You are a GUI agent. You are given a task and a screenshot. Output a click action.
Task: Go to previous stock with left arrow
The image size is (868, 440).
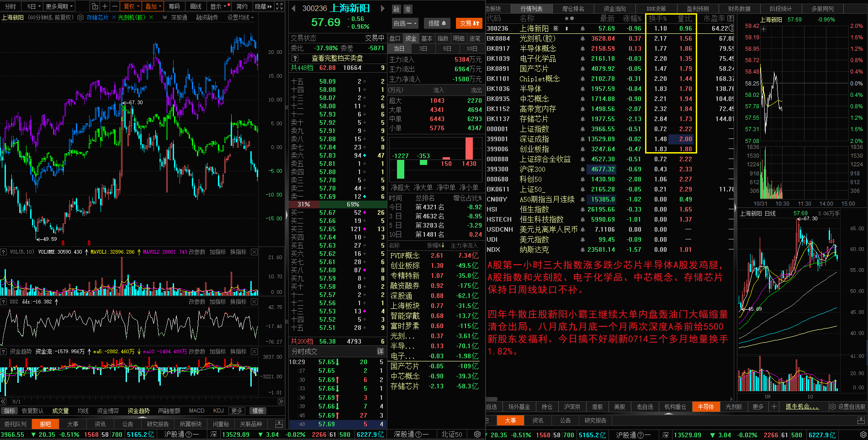click(293, 8)
